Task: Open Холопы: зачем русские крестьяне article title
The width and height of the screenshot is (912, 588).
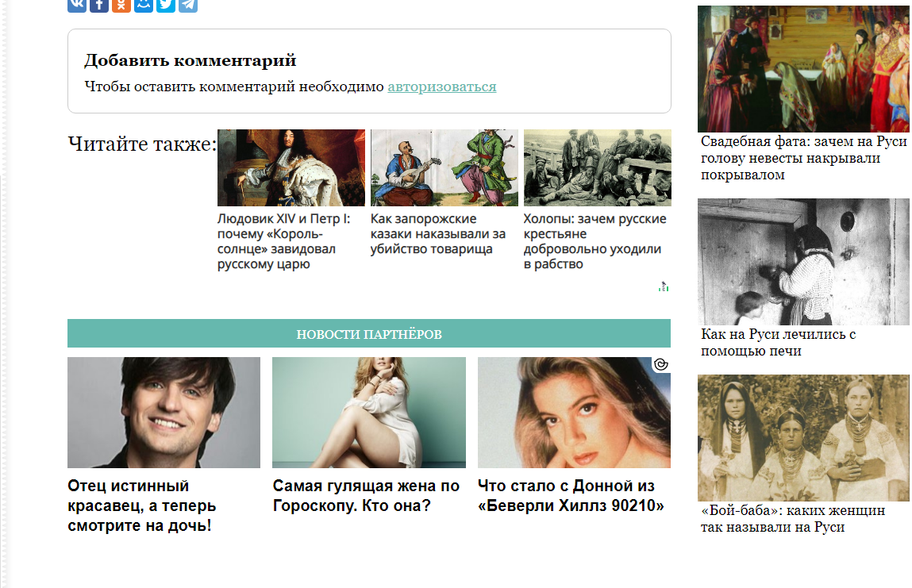Action: point(595,241)
